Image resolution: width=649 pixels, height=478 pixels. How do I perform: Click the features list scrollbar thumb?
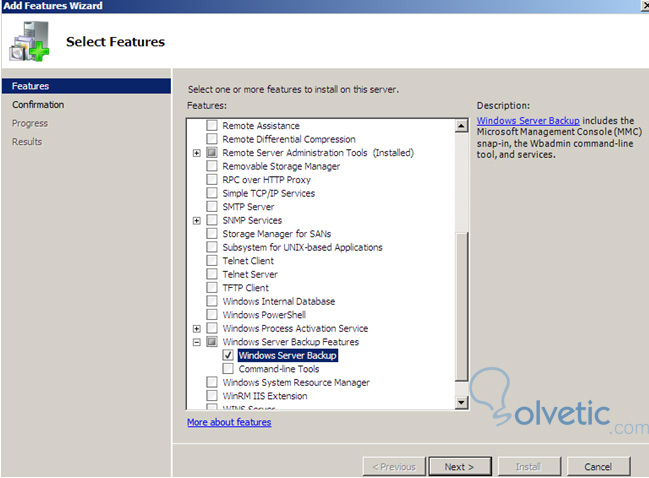462,306
